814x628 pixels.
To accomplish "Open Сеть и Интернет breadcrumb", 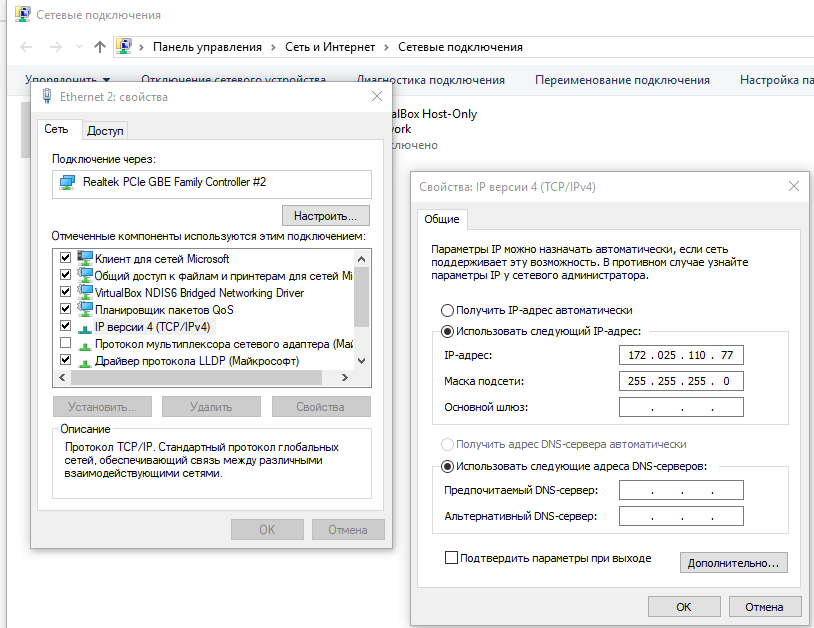I will coord(330,47).
